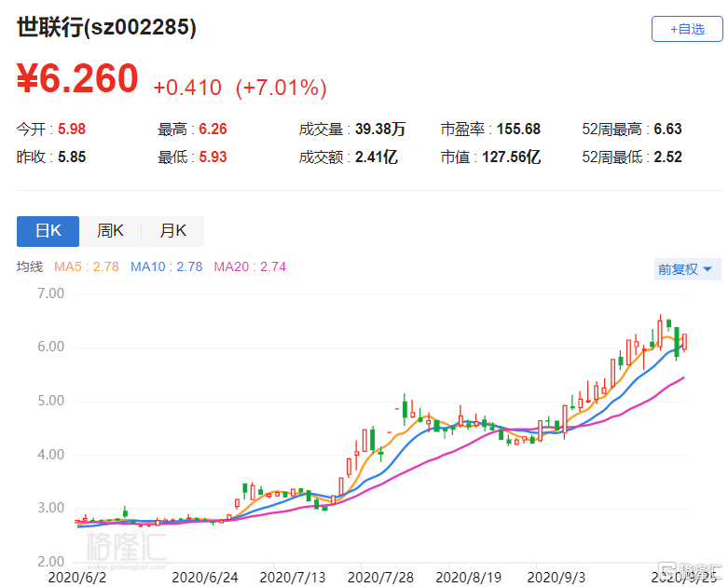Click the 3.00 y-axis label
728x587 pixels.
[x=50, y=508]
